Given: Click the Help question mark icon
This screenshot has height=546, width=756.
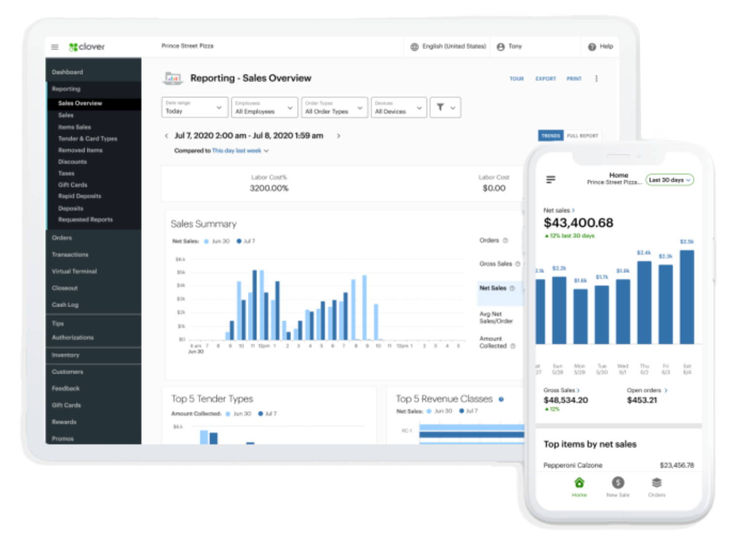Looking at the screenshot, I should coord(592,47).
